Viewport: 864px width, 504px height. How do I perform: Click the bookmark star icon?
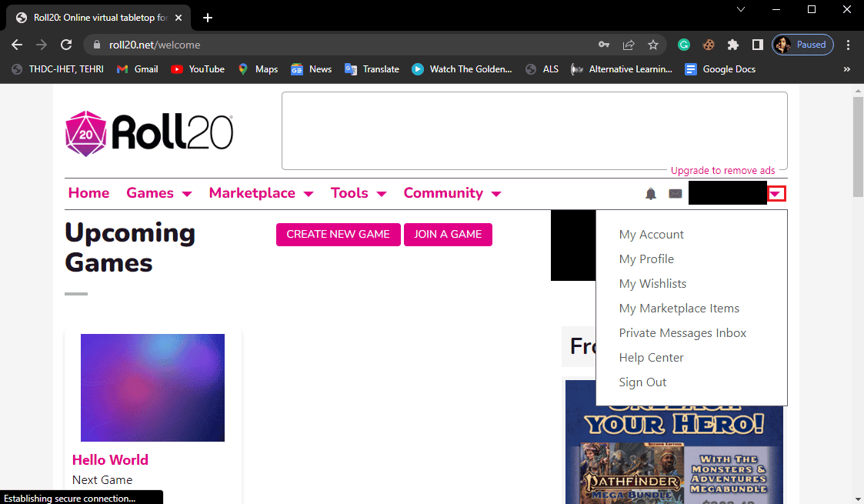tap(652, 45)
